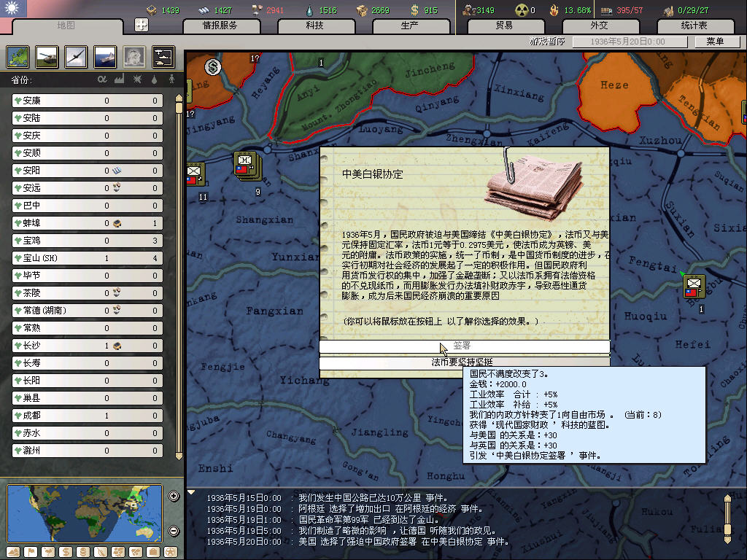Click the greyed nuclear explosion icon
Screen dimensions: 747x560
[x=134, y=57]
